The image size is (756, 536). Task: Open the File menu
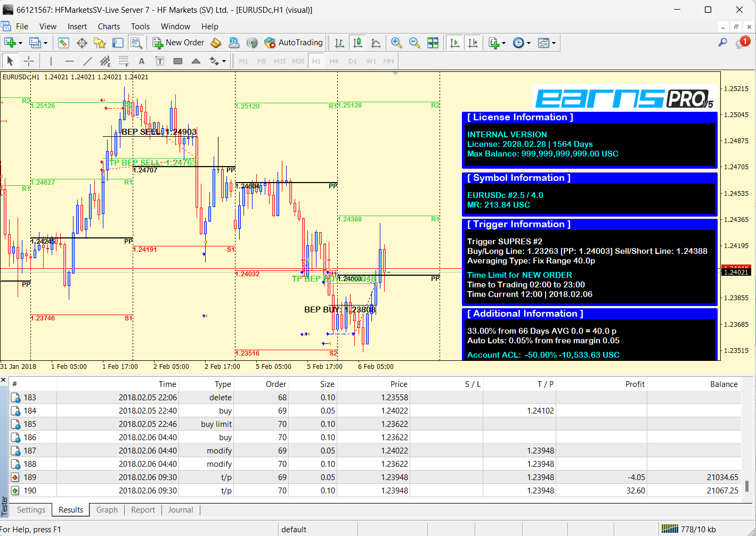(22, 27)
